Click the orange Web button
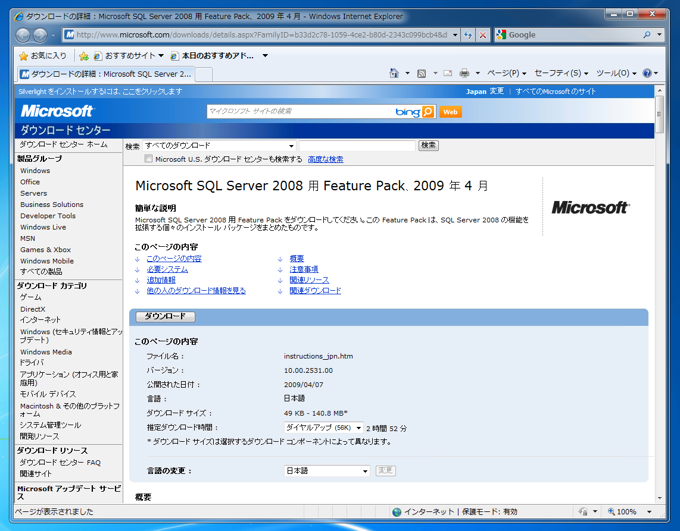Image resolution: width=680 pixels, height=531 pixels. [450, 112]
